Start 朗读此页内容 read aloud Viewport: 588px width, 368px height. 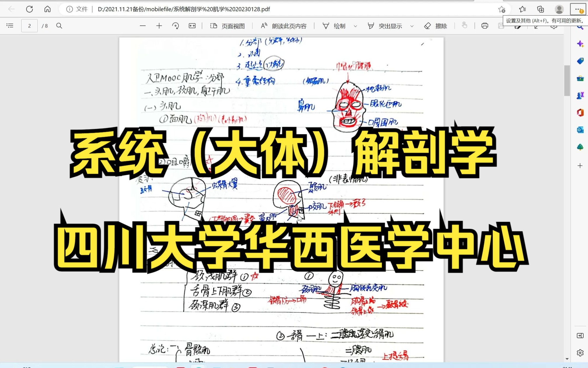[283, 26]
